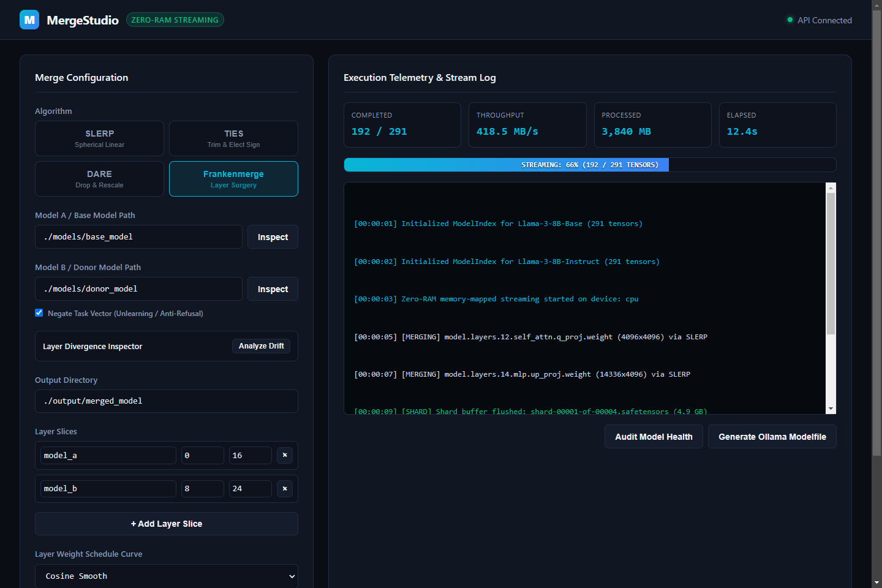Click the Llama-3-8B-Base initialized log line

(x=498, y=224)
